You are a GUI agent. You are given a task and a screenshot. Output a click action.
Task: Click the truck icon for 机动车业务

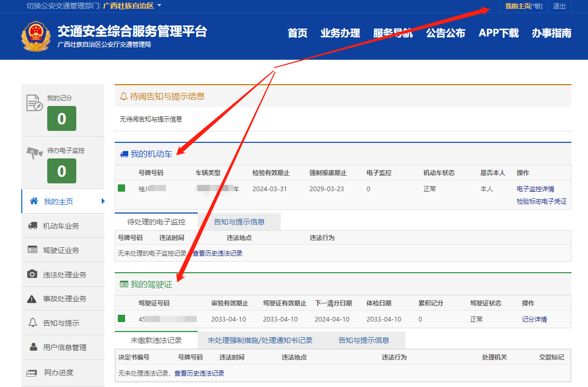pos(32,225)
